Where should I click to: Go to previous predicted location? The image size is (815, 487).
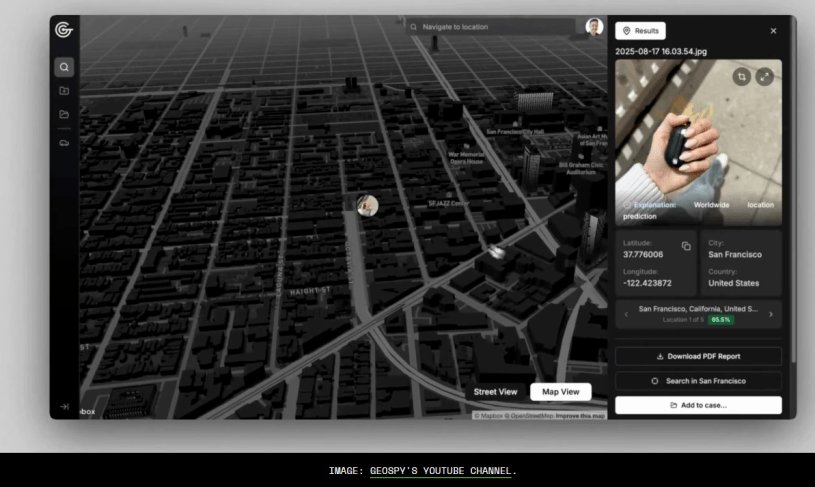click(627, 314)
